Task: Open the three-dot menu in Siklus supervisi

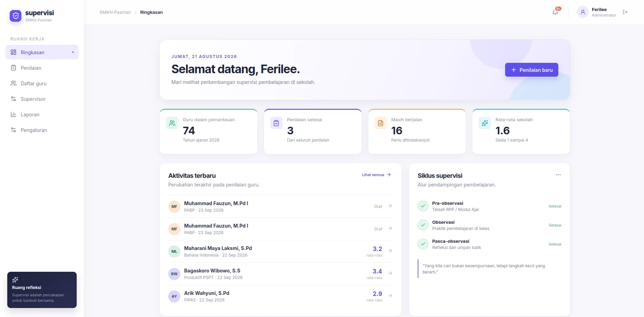Action: click(558, 175)
